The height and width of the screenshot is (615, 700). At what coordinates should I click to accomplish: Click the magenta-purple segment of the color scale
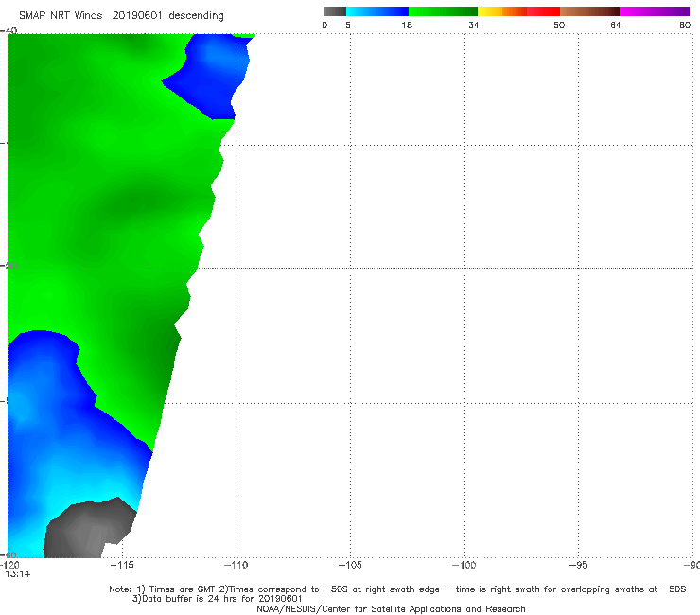coord(655,11)
